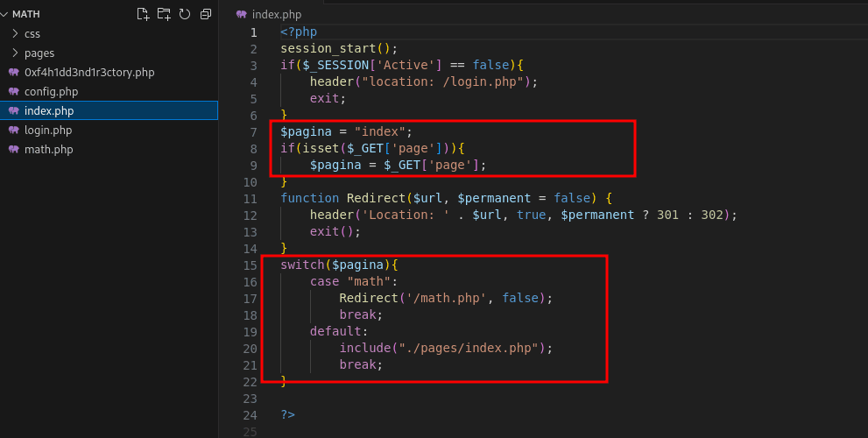Refresh the explorer with the refresh icon

tap(185, 14)
